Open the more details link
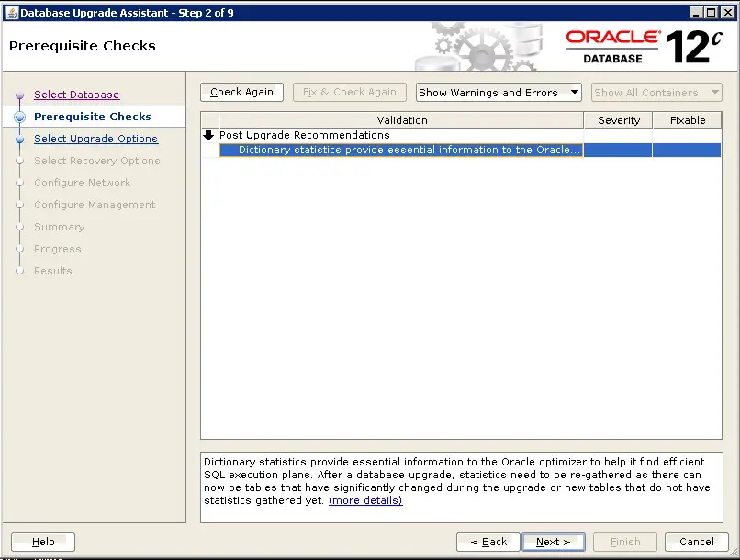Image resolution: width=740 pixels, height=560 pixels. tap(365, 500)
